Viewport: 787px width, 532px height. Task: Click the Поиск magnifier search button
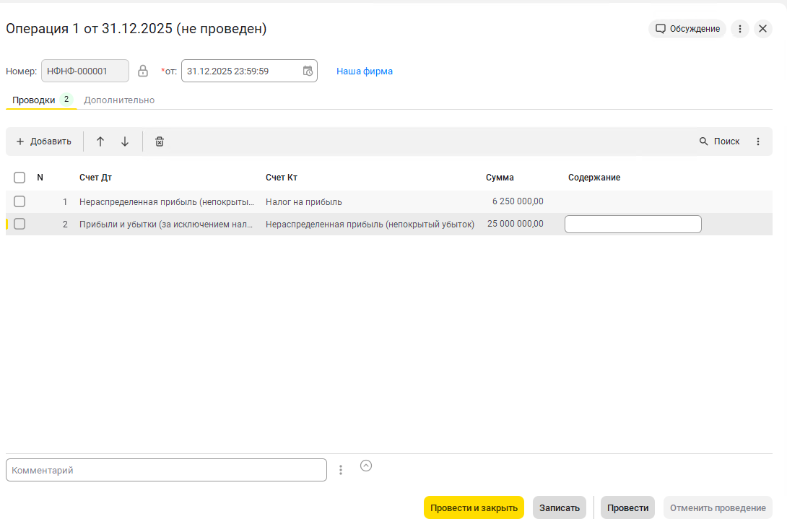(x=719, y=141)
